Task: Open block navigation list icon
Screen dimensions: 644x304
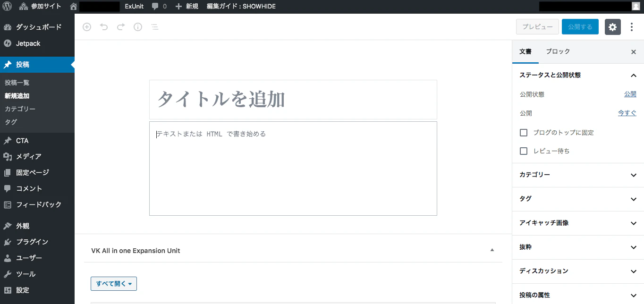Action: pos(155,27)
